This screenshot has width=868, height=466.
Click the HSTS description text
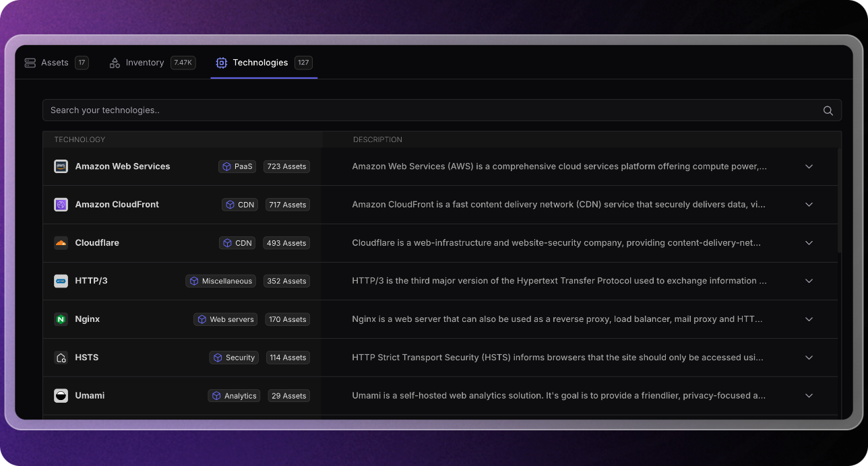click(558, 358)
